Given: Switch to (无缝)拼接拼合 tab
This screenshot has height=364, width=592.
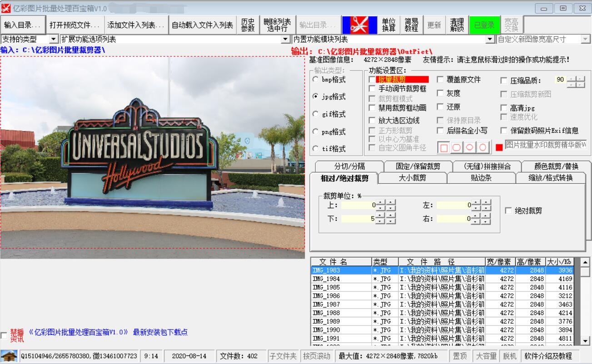Looking at the screenshot, I should point(488,166).
